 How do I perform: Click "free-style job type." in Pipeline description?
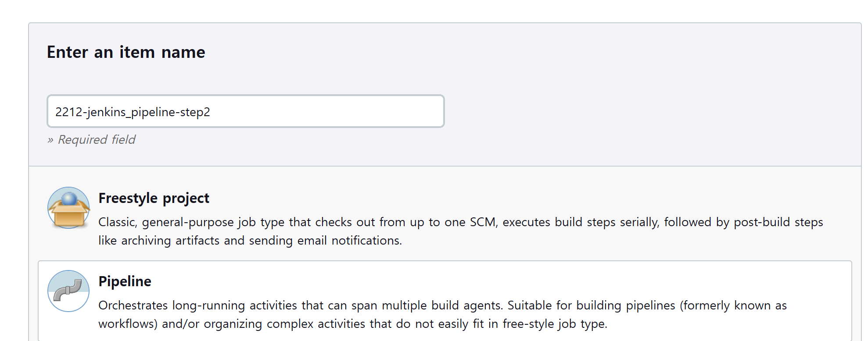pyautogui.click(x=555, y=324)
